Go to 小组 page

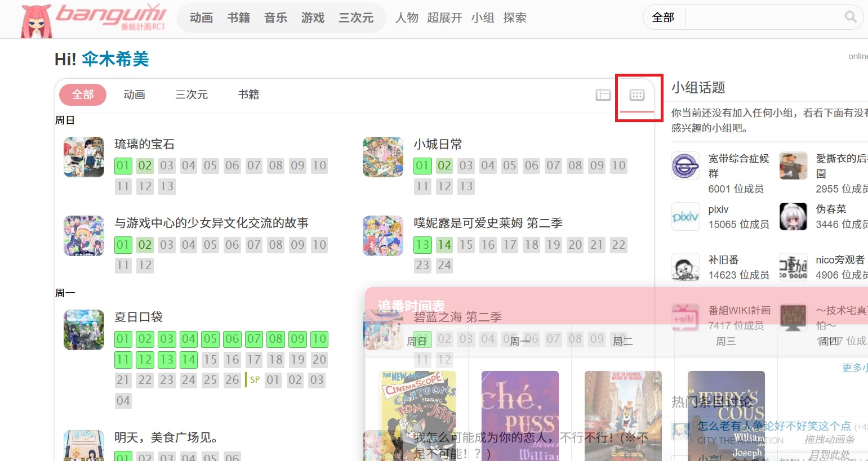[x=483, y=18]
